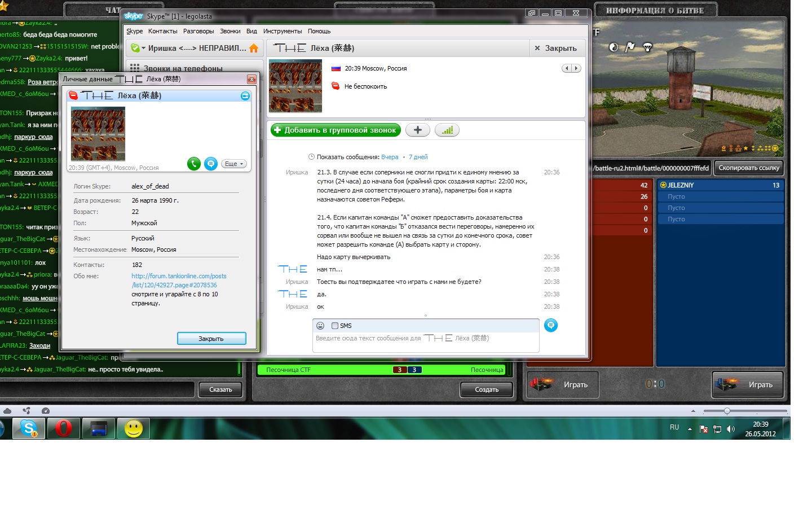Viewport: 812px width, 508px height.
Task: Open the Разговоры menu
Action: (x=198, y=31)
